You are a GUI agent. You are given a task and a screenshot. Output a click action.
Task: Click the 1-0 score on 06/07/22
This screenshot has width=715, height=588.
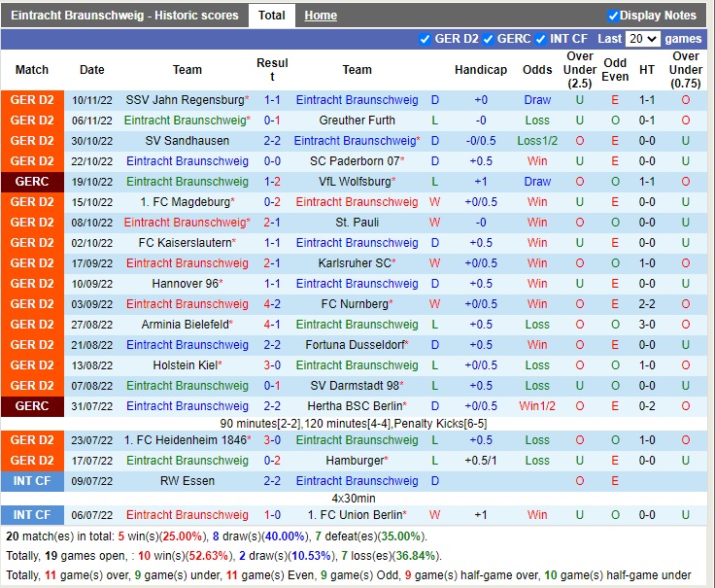[x=272, y=515]
